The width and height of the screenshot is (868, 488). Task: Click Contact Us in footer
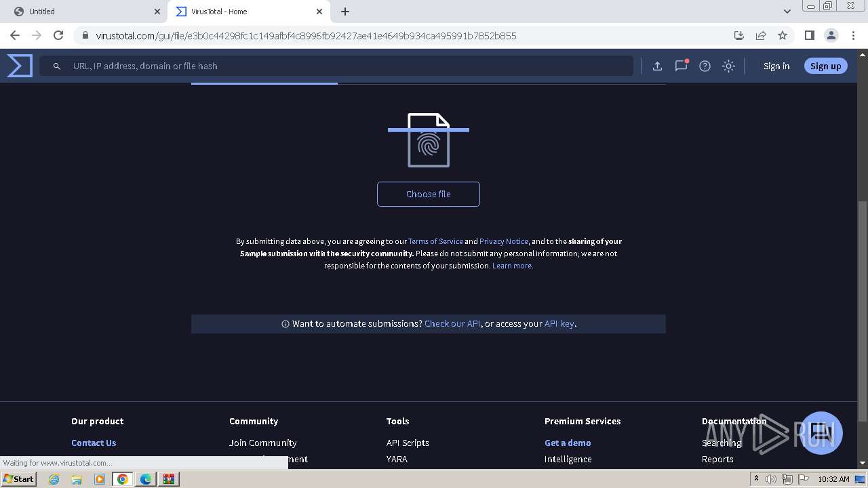point(94,443)
